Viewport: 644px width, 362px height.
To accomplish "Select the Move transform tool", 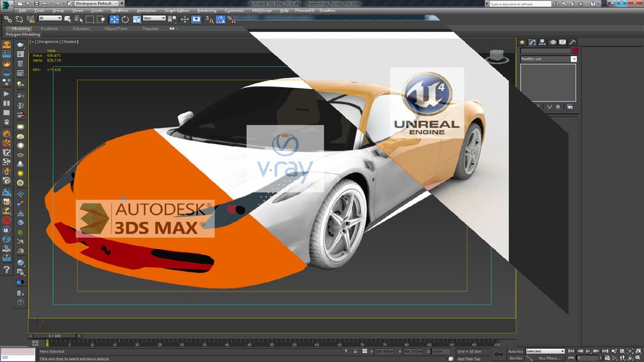I will click(x=114, y=19).
